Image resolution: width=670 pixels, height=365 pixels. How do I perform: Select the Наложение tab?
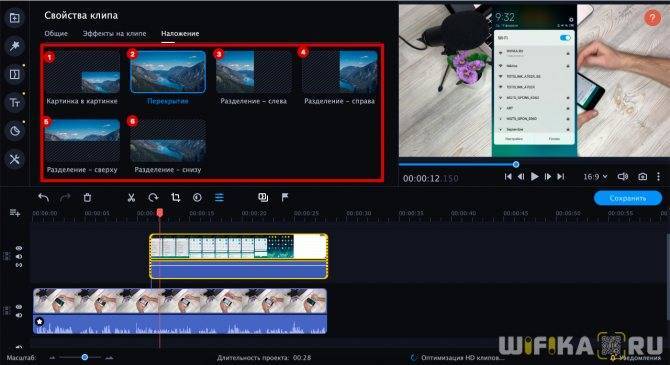coord(180,33)
